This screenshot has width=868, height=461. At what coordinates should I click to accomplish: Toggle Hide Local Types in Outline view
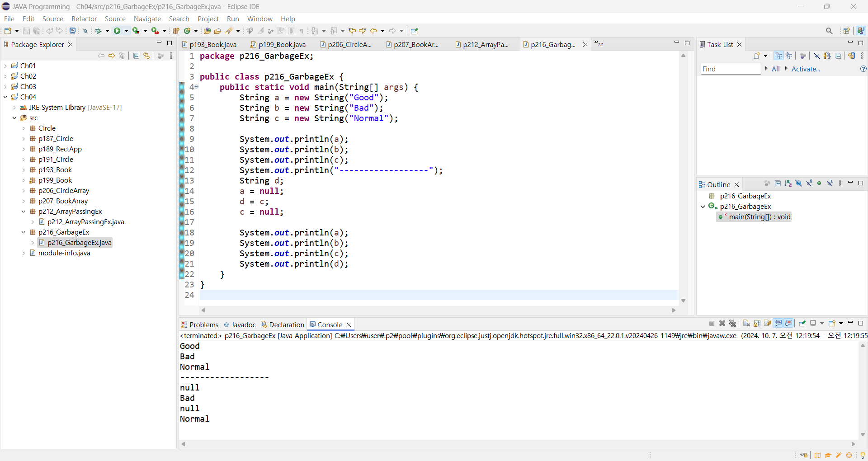830,183
